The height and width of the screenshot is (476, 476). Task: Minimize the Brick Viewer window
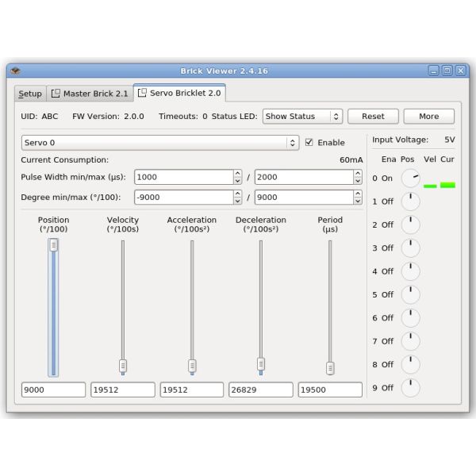point(433,71)
